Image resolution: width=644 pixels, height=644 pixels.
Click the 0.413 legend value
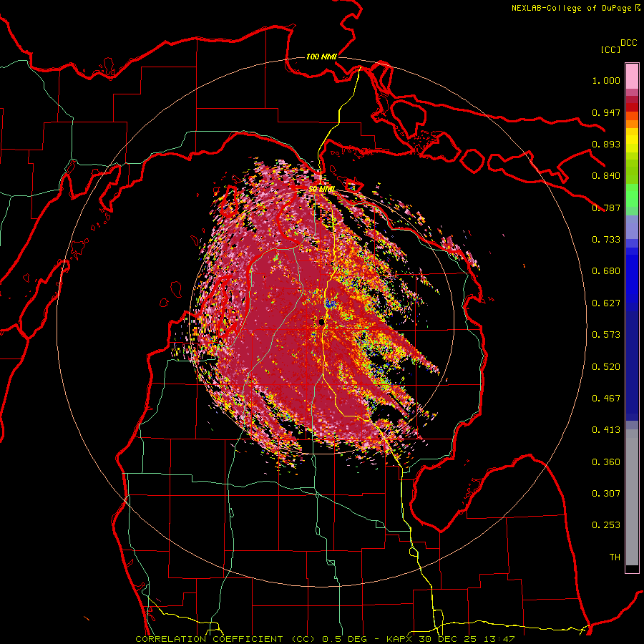pyautogui.click(x=606, y=430)
